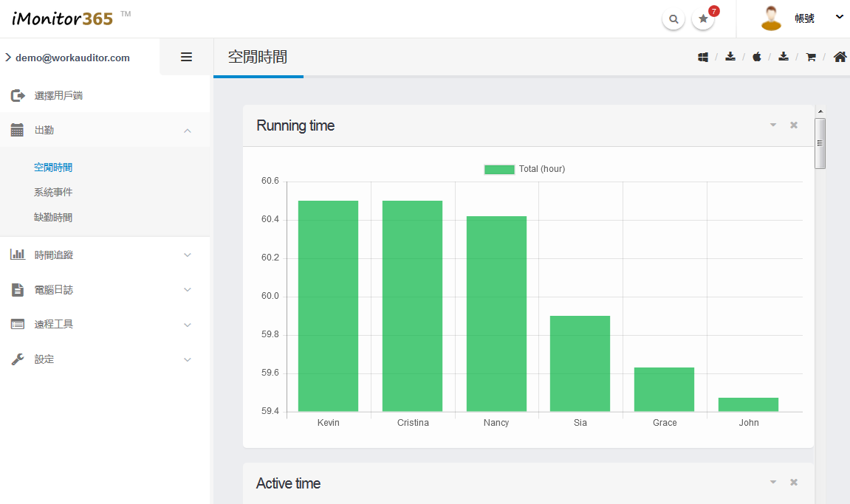Viewport: 850px width, 504px height.
Task: Click 選擇用戶端 link in sidebar
Action: pos(58,96)
